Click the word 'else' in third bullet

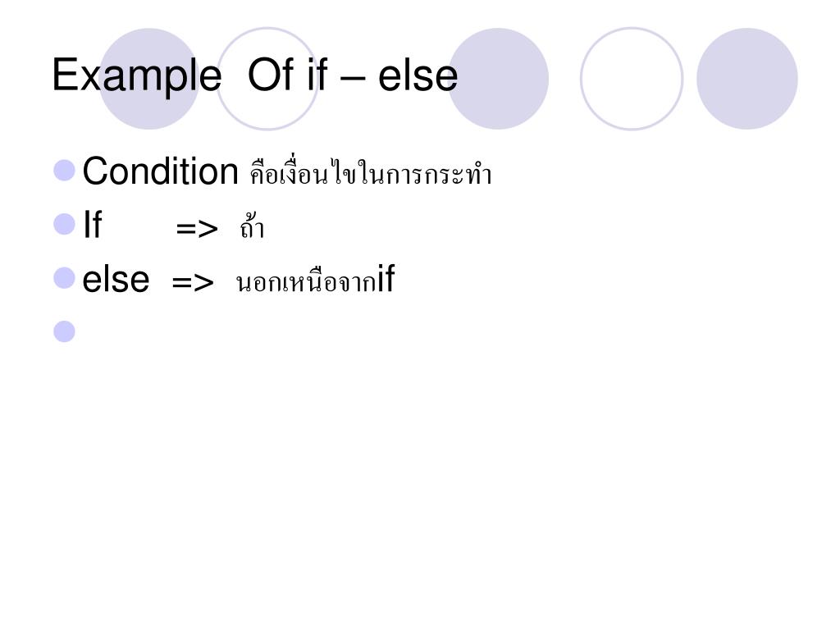116,280
